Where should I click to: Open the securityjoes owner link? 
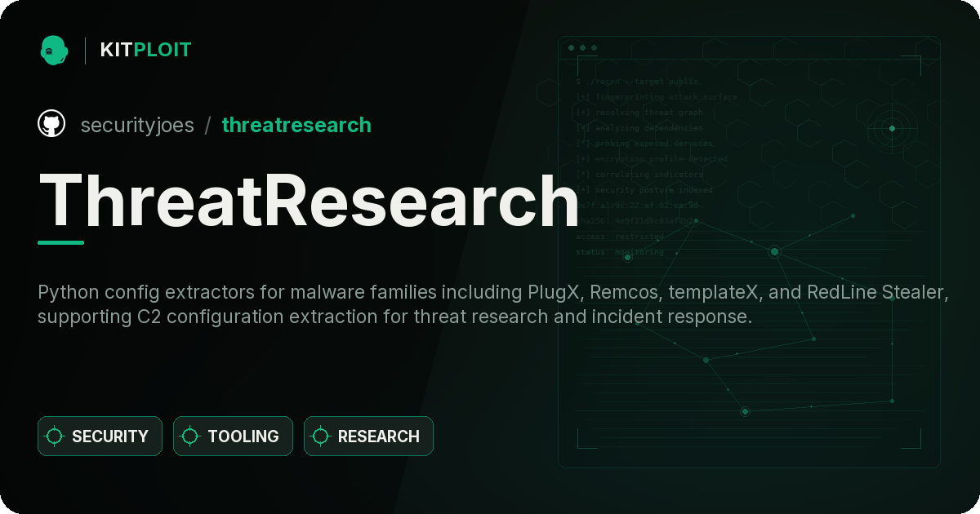137,125
